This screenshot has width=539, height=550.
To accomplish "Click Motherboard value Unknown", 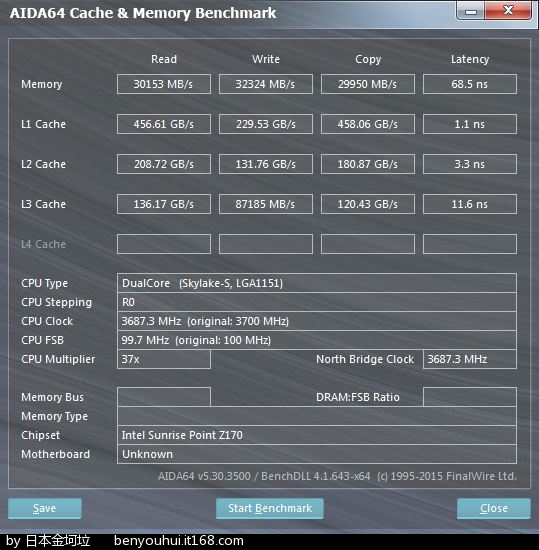I will (317, 454).
